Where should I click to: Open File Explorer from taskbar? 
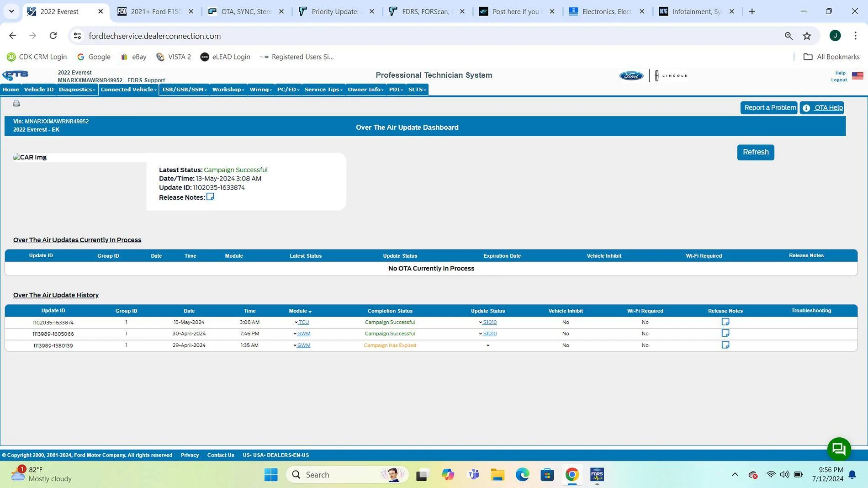coord(498,475)
